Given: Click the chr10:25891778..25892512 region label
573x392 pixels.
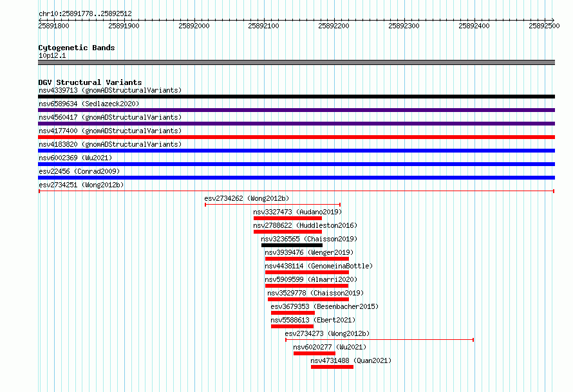Looking at the screenshot, I should tap(85, 14).
